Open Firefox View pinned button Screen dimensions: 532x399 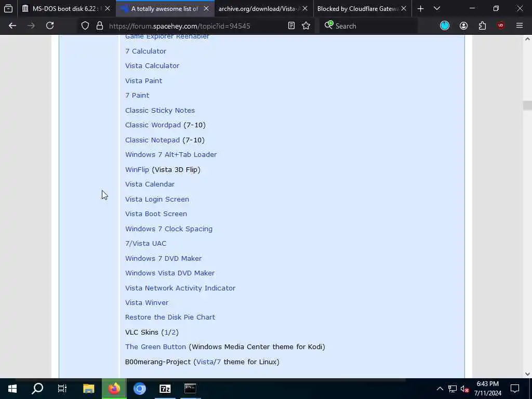click(8, 8)
